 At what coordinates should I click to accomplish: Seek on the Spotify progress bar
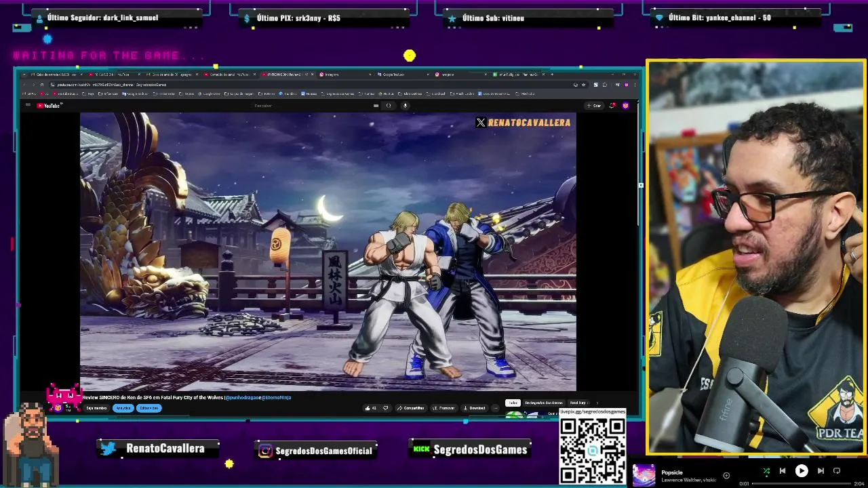click(x=800, y=484)
